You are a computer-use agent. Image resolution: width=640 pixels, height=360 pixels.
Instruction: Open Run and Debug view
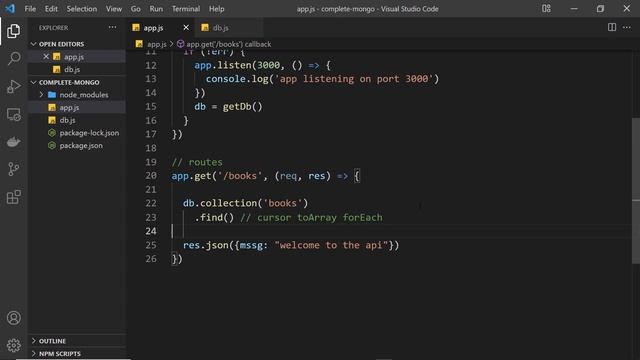click(x=13, y=87)
